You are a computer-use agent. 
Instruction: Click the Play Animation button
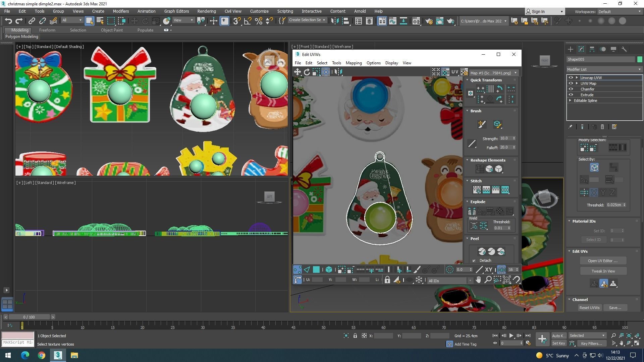coord(511,336)
